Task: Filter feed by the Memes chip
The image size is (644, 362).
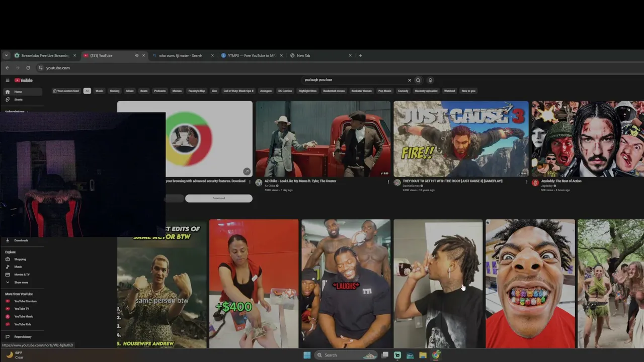Action: (177, 91)
